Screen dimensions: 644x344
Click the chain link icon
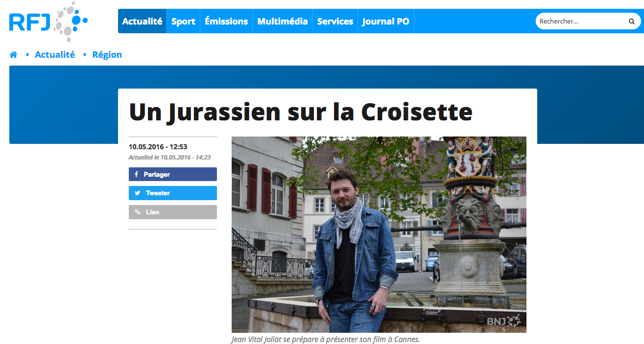pos(138,212)
